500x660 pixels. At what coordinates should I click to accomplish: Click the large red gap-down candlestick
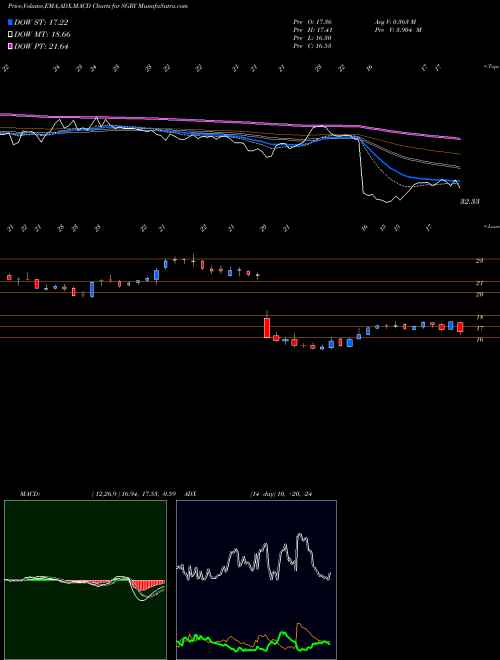(x=267, y=328)
